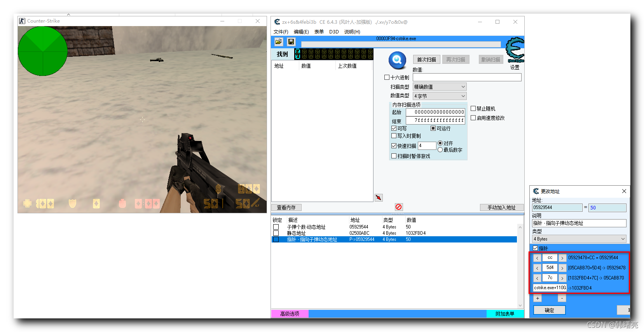
Task: Click the save floppy disk icon
Action: coord(291,42)
